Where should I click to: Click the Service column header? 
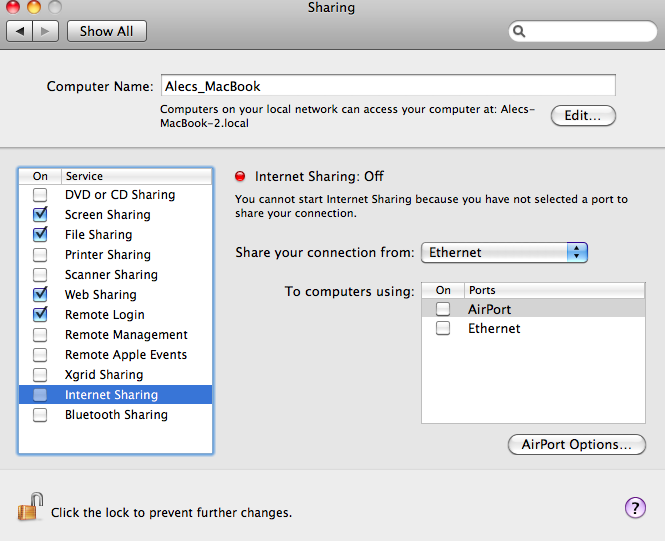[136, 176]
